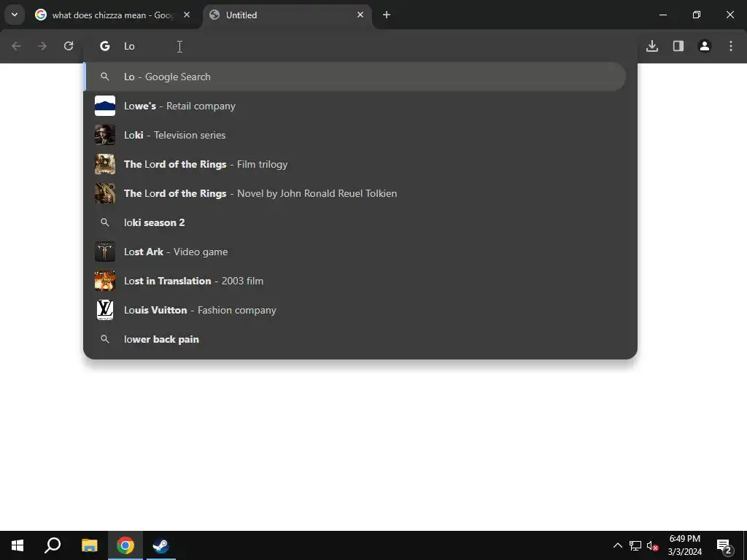The image size is (747, 560).
Task: Pick Lord of the Rings Film trilogy
Action: pyautogui.click(x=360, y=164)
